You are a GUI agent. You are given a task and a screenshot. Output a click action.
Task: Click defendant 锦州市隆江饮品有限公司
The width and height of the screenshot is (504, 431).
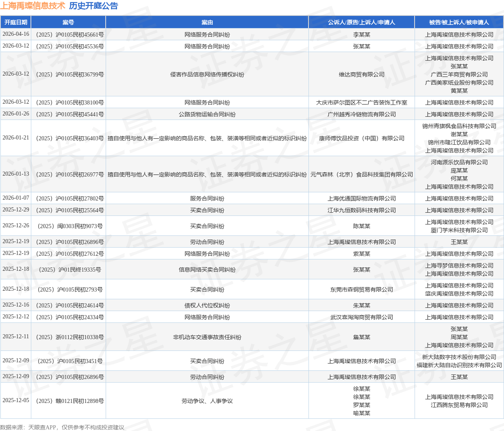pyautogui.click(x=459, y=143)
